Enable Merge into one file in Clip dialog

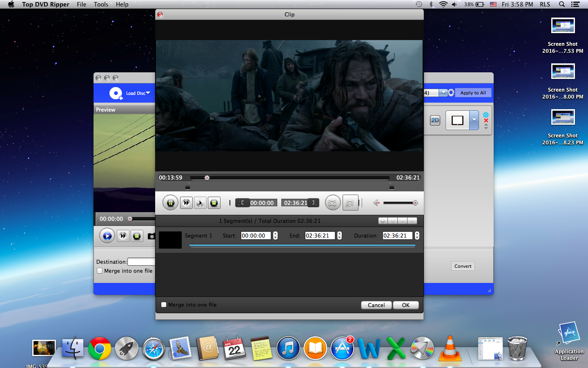[164, 305]
